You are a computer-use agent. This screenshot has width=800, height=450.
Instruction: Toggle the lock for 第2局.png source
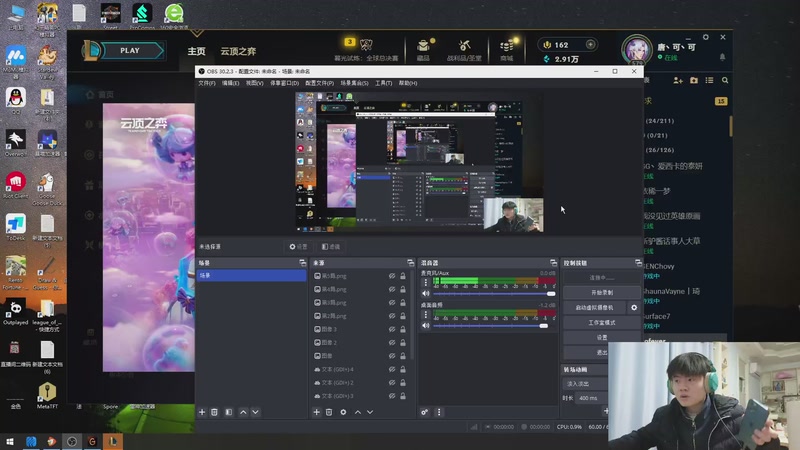[x=403, y=316]
